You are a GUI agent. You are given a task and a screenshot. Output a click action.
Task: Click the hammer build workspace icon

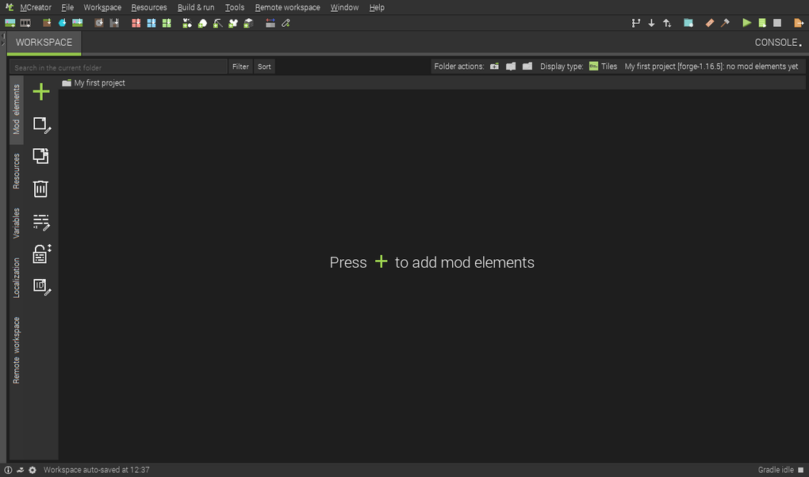click(725, 23)
